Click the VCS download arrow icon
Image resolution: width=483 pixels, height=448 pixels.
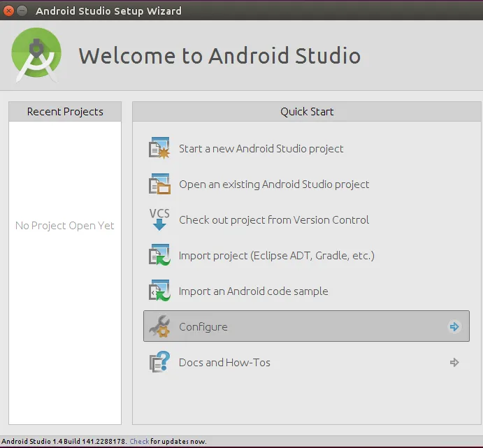click(x=159, y=219)
